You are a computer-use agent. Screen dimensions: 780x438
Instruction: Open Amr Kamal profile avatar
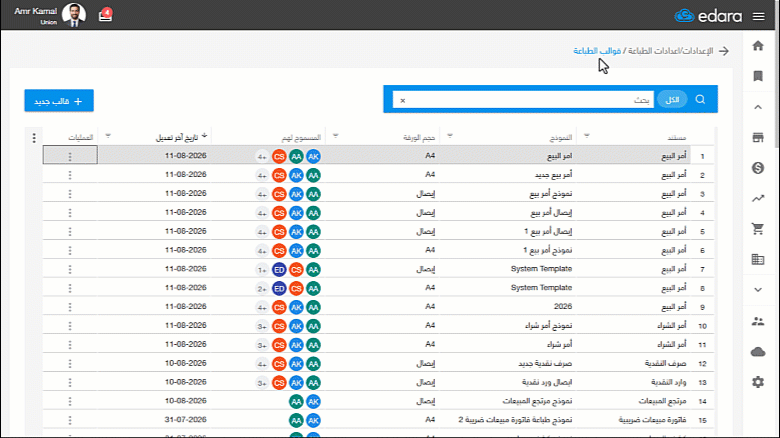pos(74,15)
